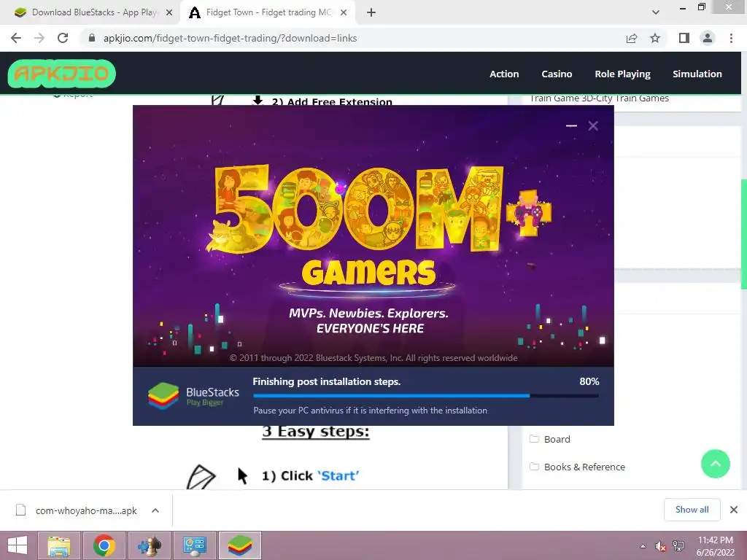Open the Role Playing category menu

click(x=622, y=74)
